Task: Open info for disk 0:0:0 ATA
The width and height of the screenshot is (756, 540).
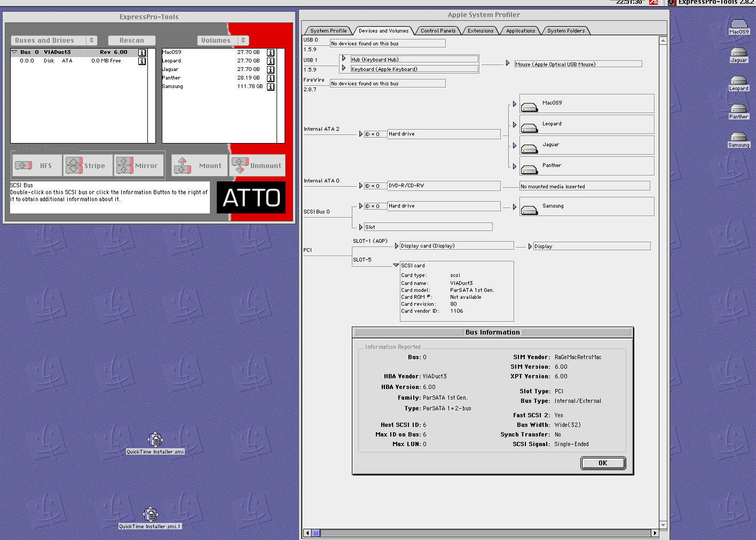Action: [x=142, y=61]
